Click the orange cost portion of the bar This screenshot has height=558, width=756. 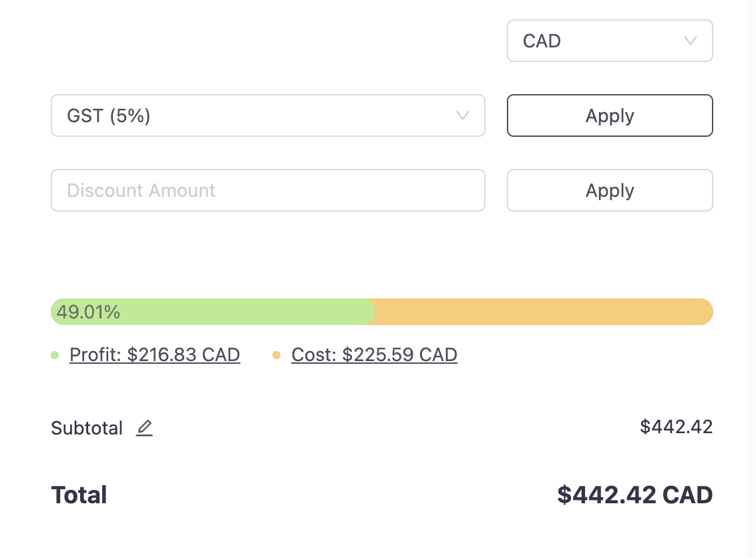pos(544,312)
